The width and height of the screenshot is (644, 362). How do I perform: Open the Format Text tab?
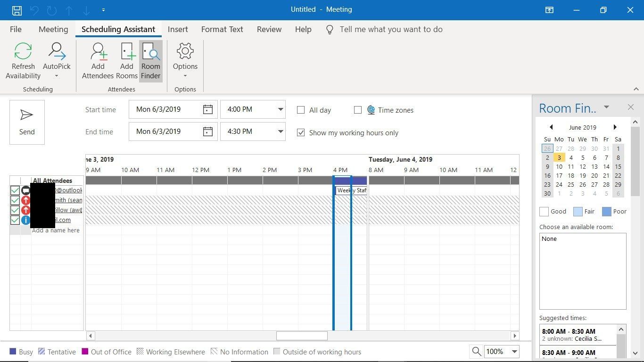[x=222, y=29]
